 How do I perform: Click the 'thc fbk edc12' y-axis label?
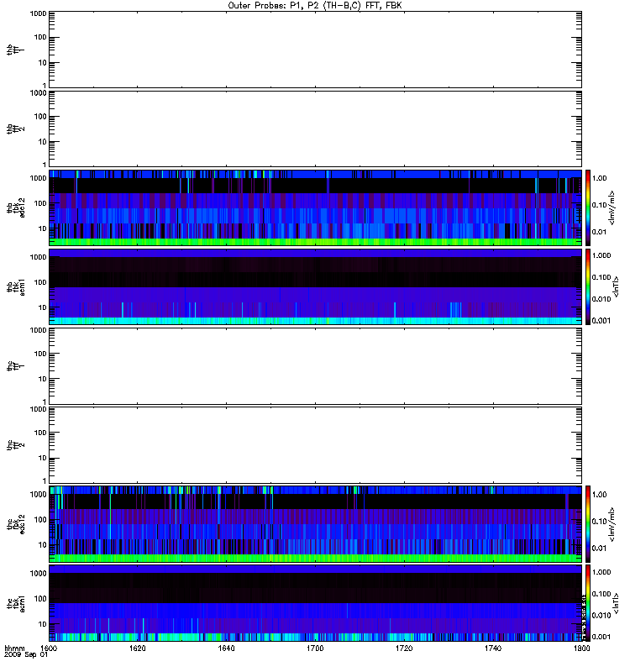click(x=15, y=523)
